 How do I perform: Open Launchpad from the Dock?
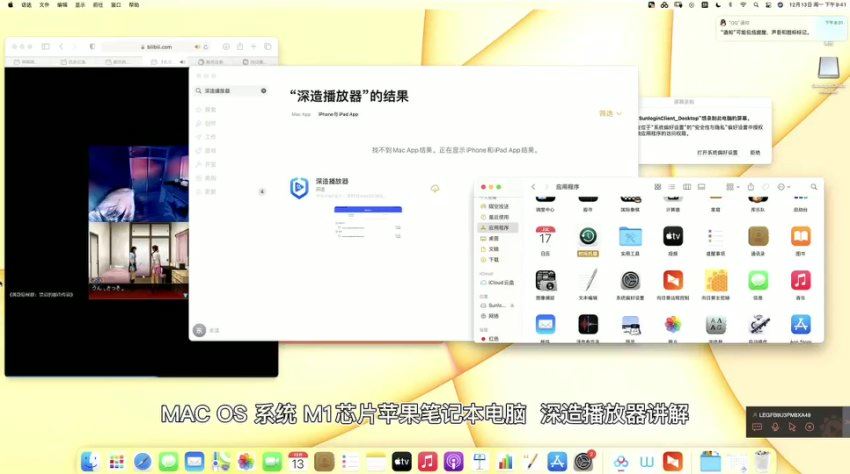(x=117, y=462)
